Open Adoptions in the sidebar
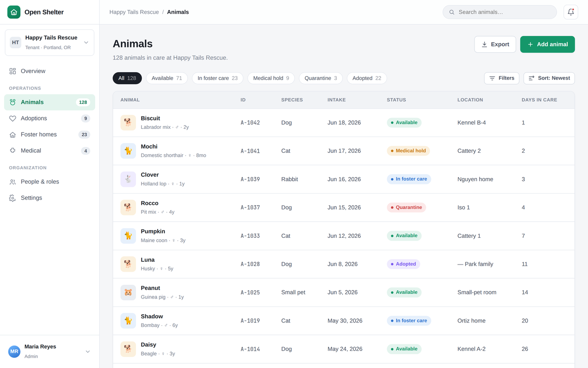This screenshot has height=368, width=588. pyautogui.click(x=50, y=118)
